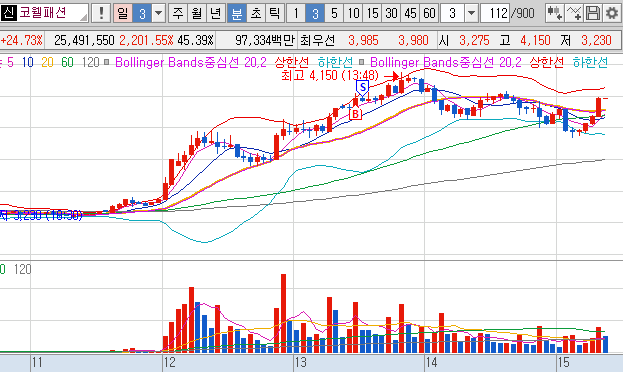Viewport: 623px width, 372px height.
Task: Click the highlighted 3 next to 일
Action: click(142, 14)
